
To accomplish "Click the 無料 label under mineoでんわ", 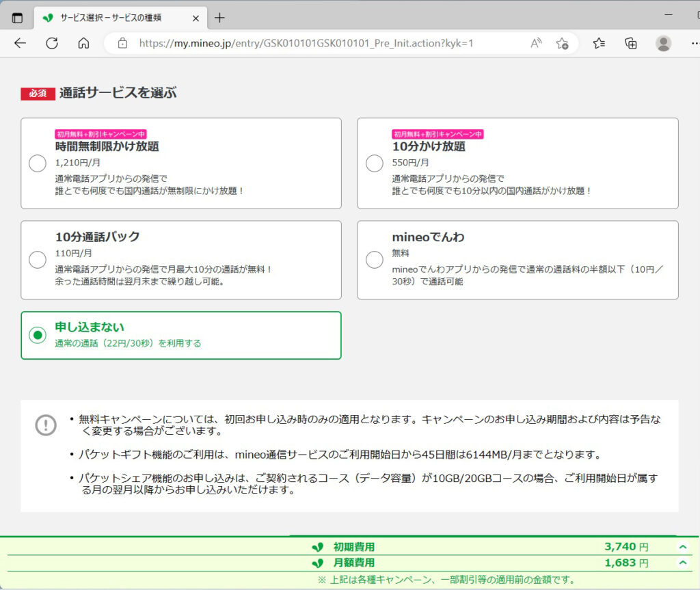I will [x=401, y=253].
